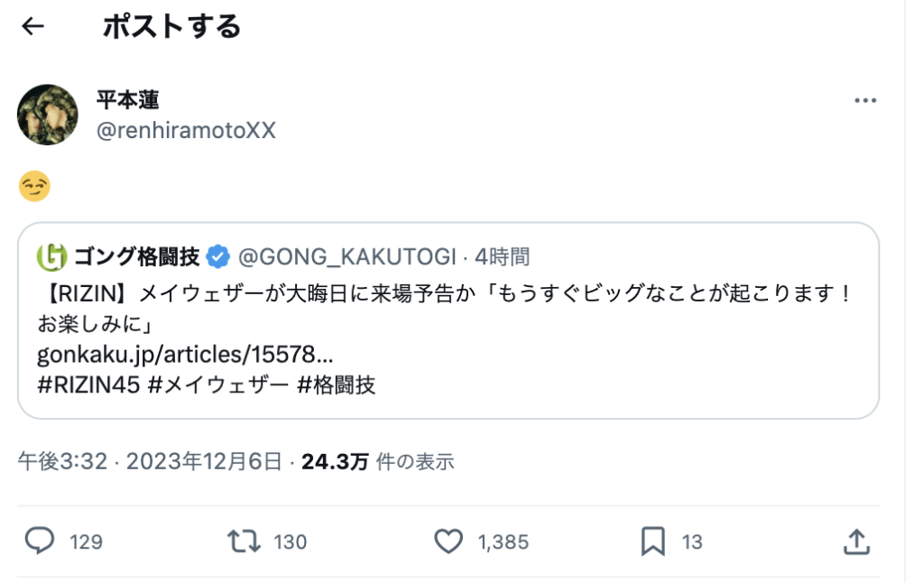This screenshot has width=924, height=583.
Task: Click the share upload icon
Action: (856, 541)
